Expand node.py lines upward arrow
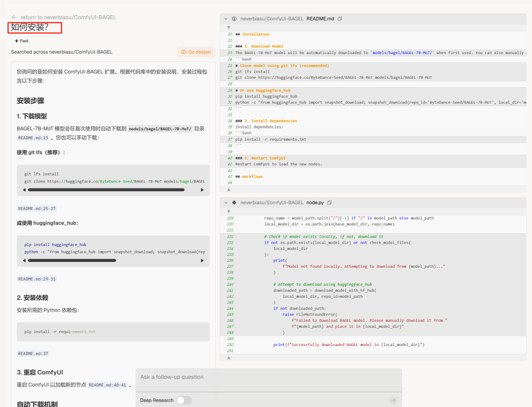 229,212
